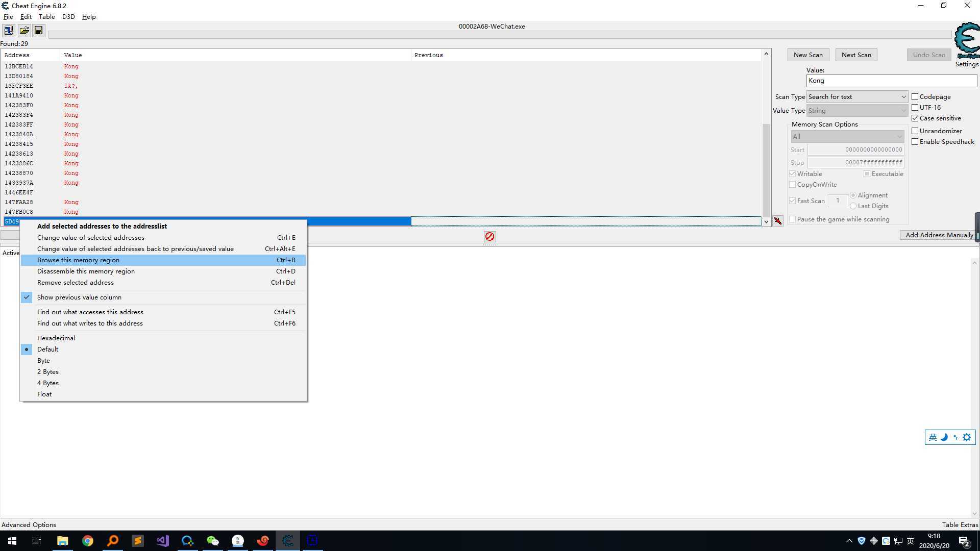The width and height of the screenshot is (980, 551).
Task: Uncheck the Case sensitive checkbox
Action: point(915,118)
